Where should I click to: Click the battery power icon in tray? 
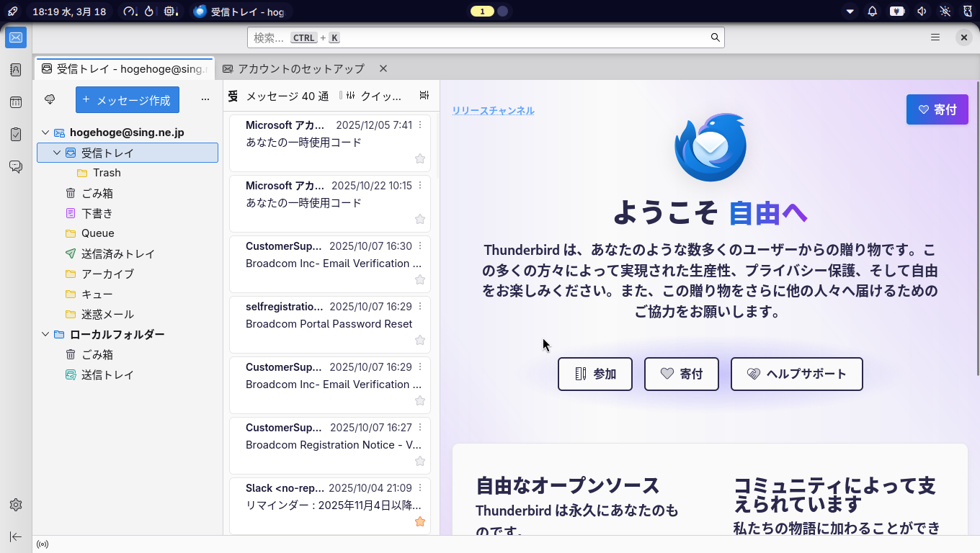pos(896,12)
